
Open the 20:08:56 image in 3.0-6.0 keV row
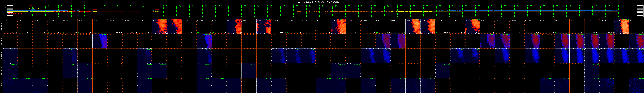(x=160, y=26)
